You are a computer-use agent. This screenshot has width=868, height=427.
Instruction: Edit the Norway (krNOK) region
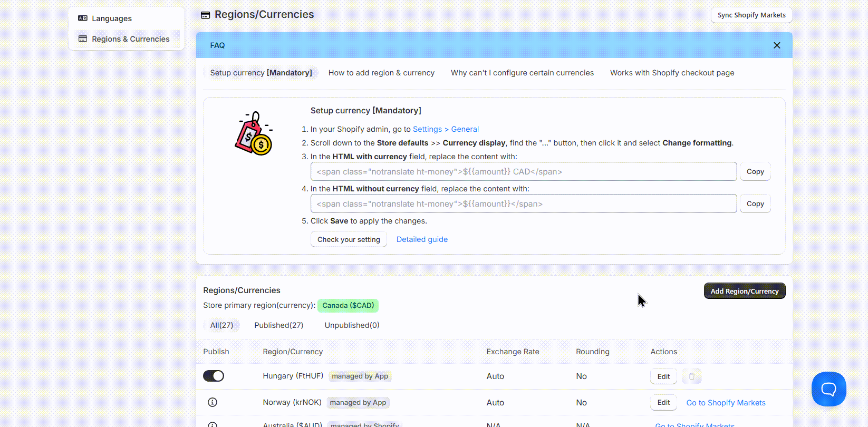663,403
